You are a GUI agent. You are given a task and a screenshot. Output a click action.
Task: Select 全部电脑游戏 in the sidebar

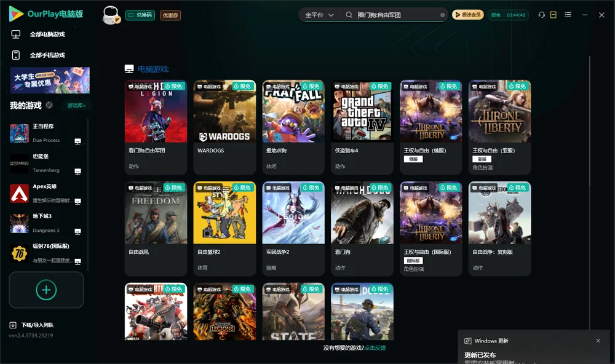[x=38, y=34]
